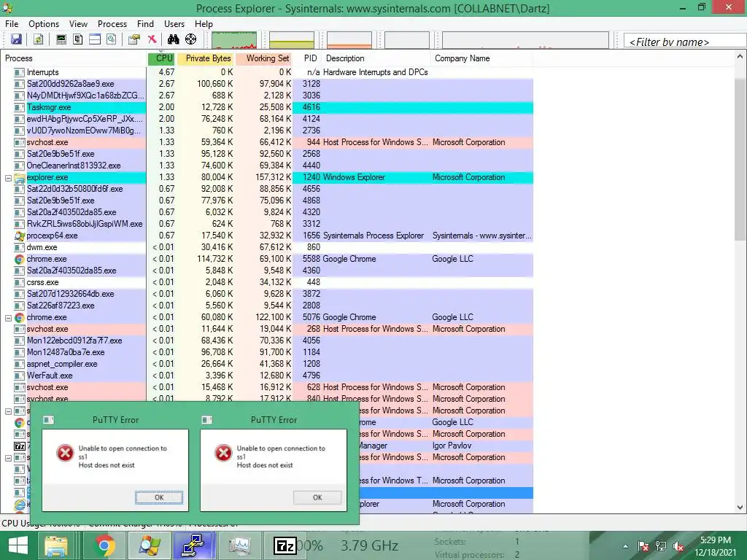Click the process list scrollbar down arrow
The height and width of the screenshot is (560, 747).
(x=740, y=507)
